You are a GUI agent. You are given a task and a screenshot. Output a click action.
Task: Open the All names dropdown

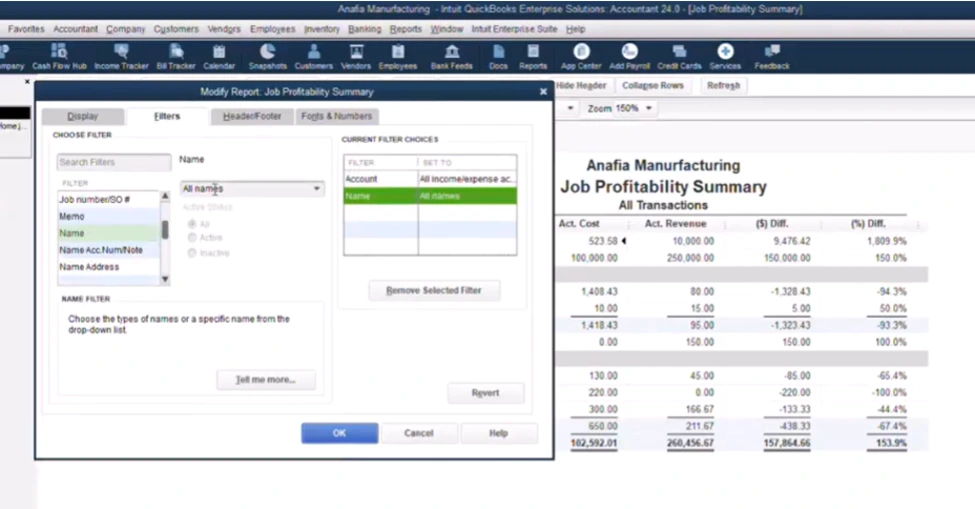coord(252,188)
